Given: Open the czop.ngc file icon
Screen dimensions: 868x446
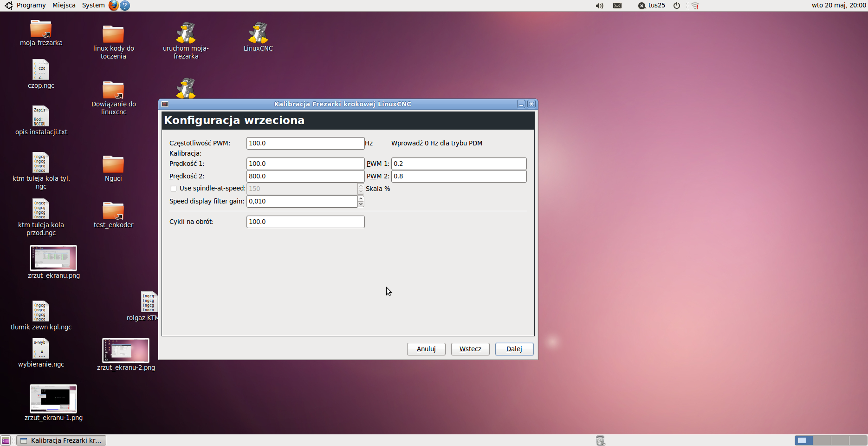Looking at the screenshot, I should (41, 70).
